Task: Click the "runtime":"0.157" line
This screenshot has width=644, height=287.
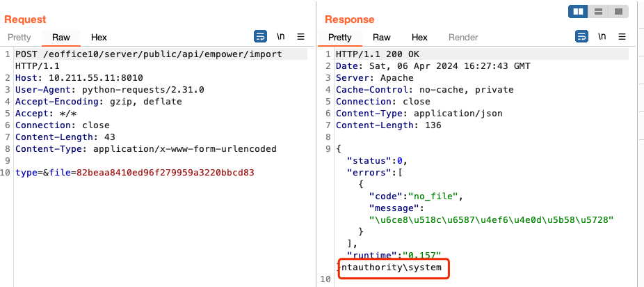Action: [394, 256]
